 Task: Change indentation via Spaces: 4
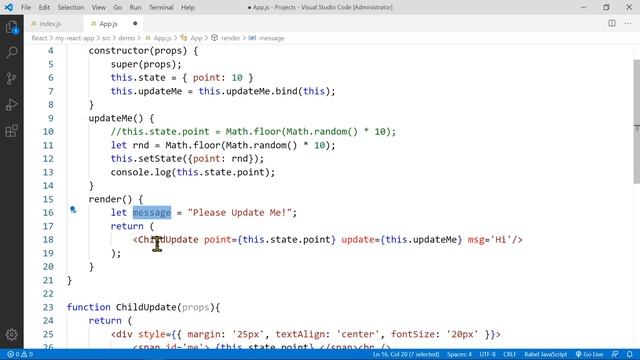pos(459,354)
